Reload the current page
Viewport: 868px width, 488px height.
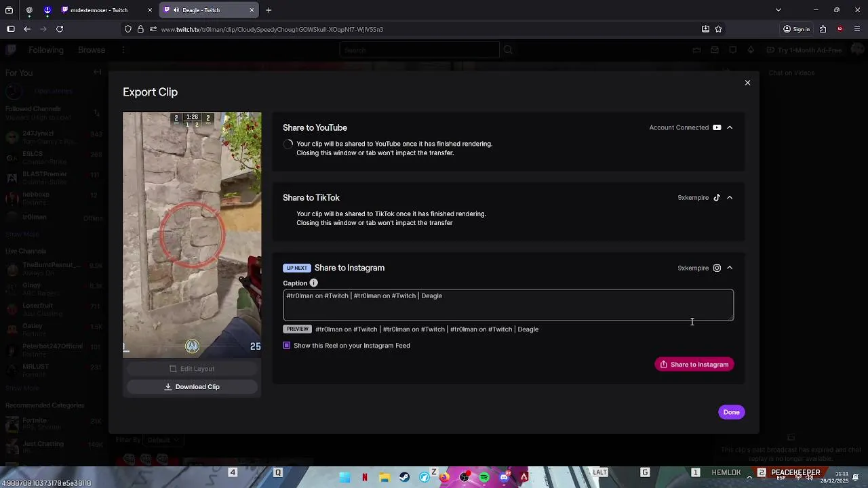tap(60, 29)
